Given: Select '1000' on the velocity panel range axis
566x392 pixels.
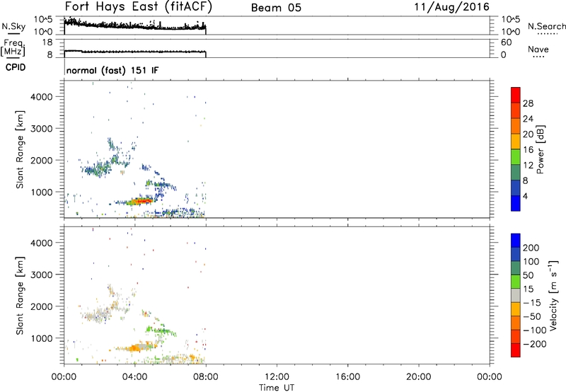Looking at the screenshot, I should (42, 338).
